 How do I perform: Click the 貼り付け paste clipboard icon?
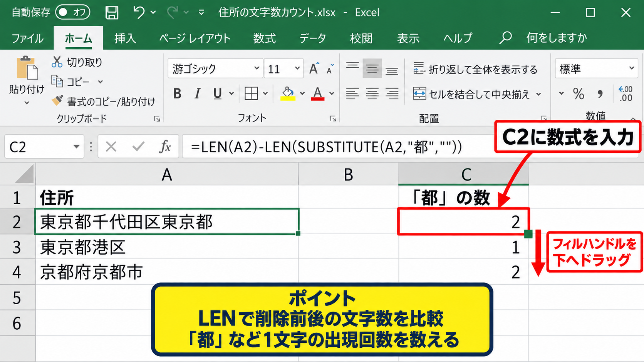point(27,68)
